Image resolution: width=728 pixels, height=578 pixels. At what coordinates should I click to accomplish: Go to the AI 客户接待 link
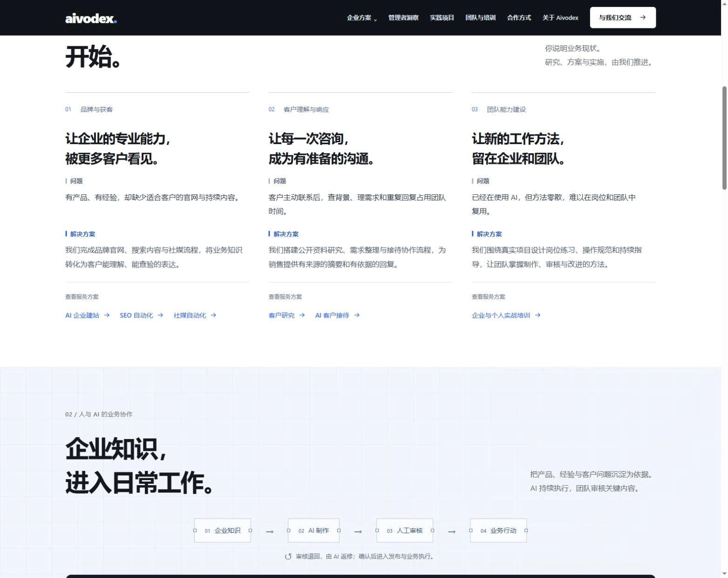338,316
